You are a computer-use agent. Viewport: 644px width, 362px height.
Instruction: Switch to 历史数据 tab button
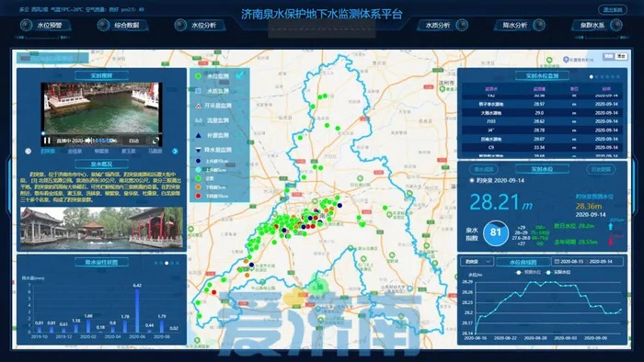601,169
